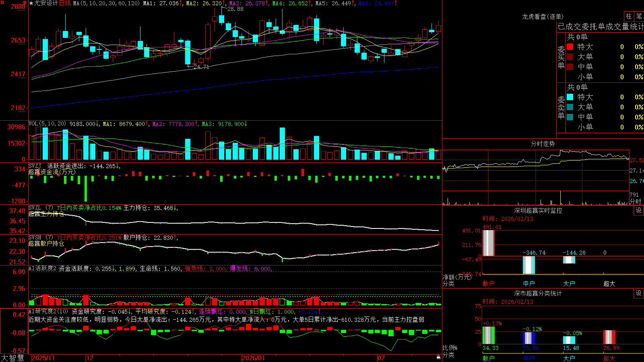Click 时间: 2026/02/13 in 深市超赢分类统计
The height and width of the screenshot is (362, 644).
[508, 302]
